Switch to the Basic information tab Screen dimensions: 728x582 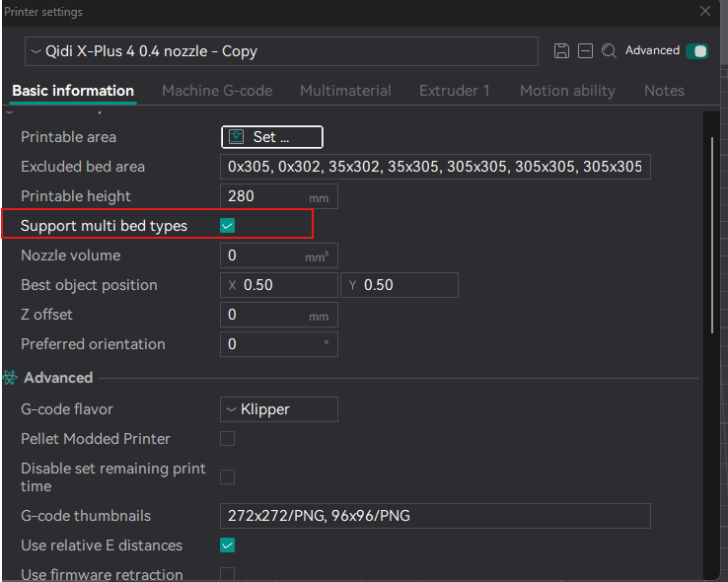coord(73,91)
